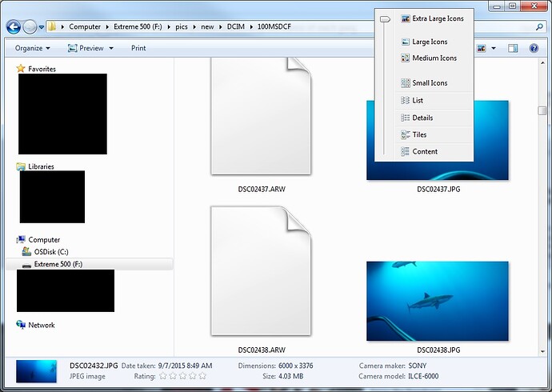Go back with the Back arrow button

pyautogui.click(x=14, y=26)
